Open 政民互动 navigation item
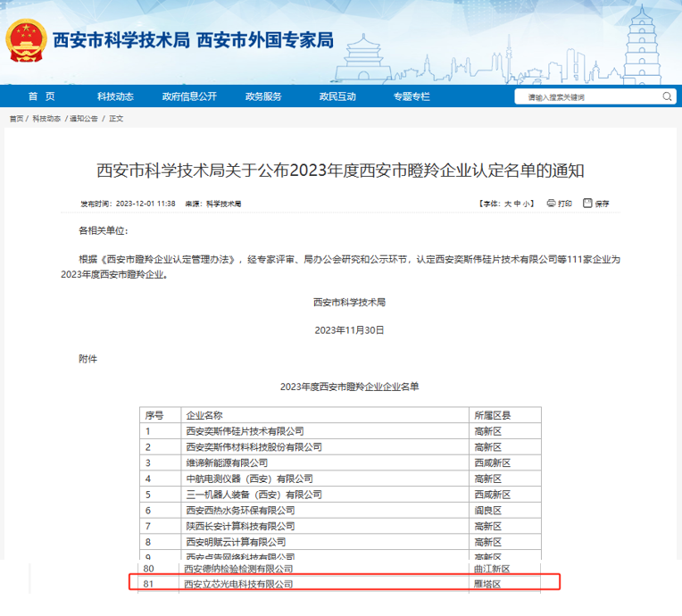This screenshot has width=682, height=616. [x=337, y=96]
